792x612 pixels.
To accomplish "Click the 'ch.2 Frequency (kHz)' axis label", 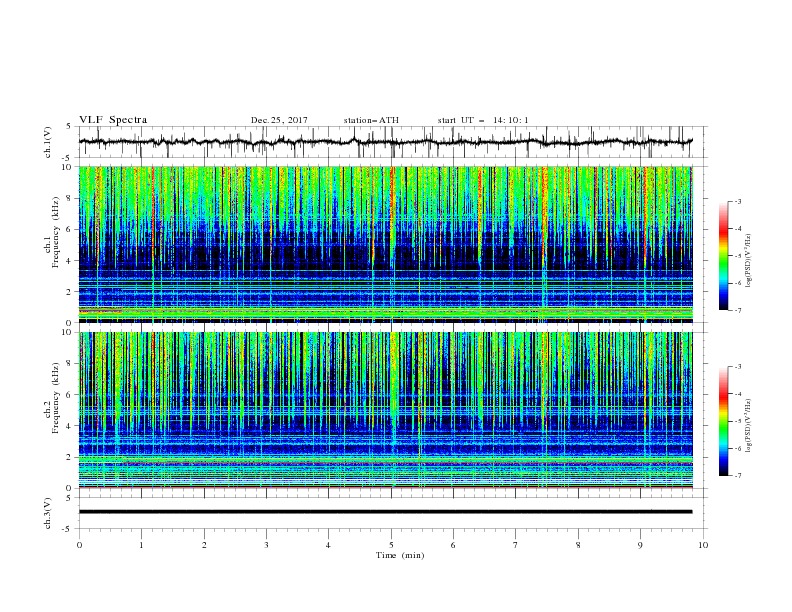I will tap(53, 399).
